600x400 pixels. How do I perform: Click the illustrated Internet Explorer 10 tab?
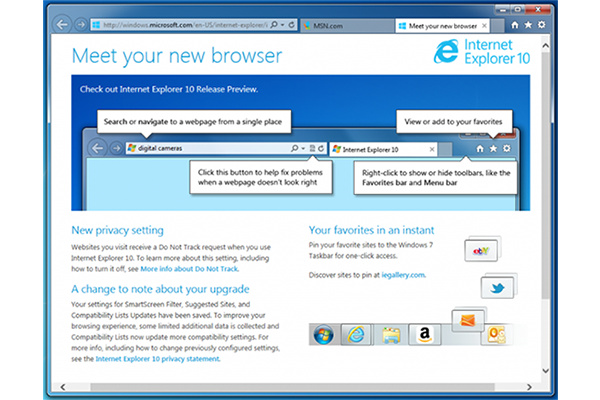[x=383, y=149]
